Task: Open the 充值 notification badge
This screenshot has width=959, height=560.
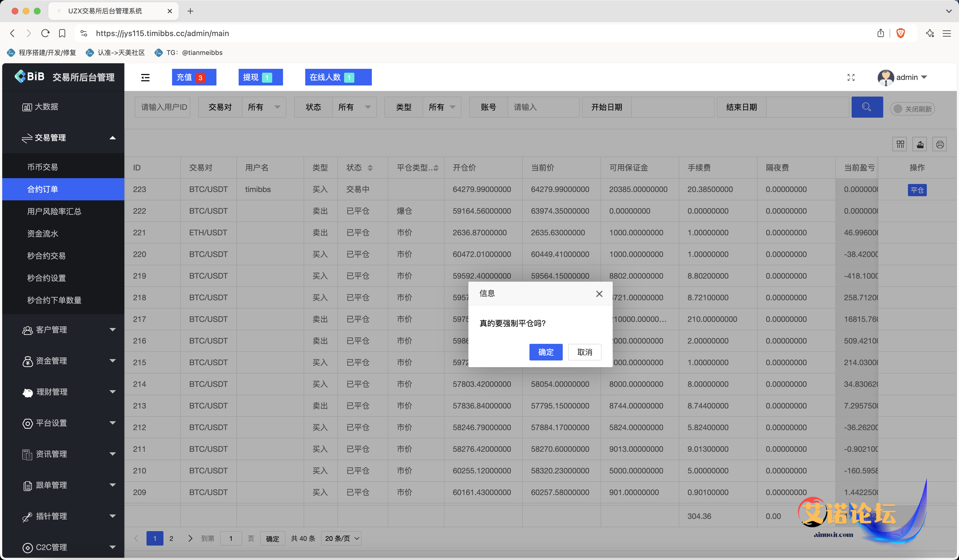Action: (x=194, y=77)
